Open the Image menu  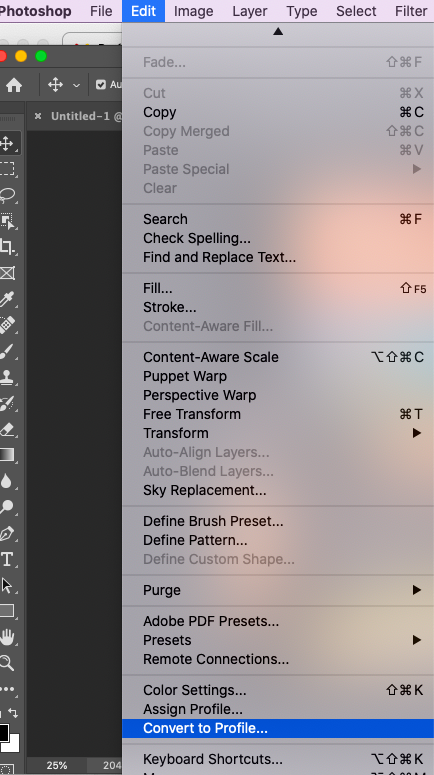(193, 11)
